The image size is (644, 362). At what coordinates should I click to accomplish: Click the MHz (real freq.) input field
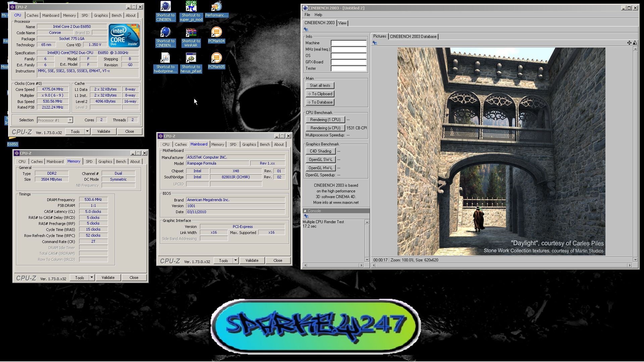(348, 49)
